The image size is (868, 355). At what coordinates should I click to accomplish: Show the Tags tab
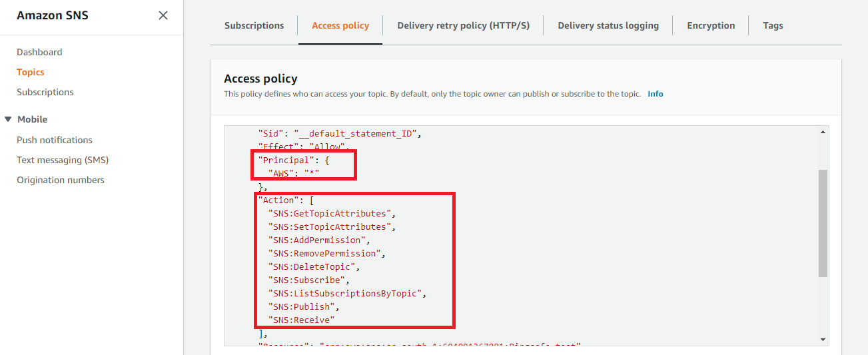[773, 25]
